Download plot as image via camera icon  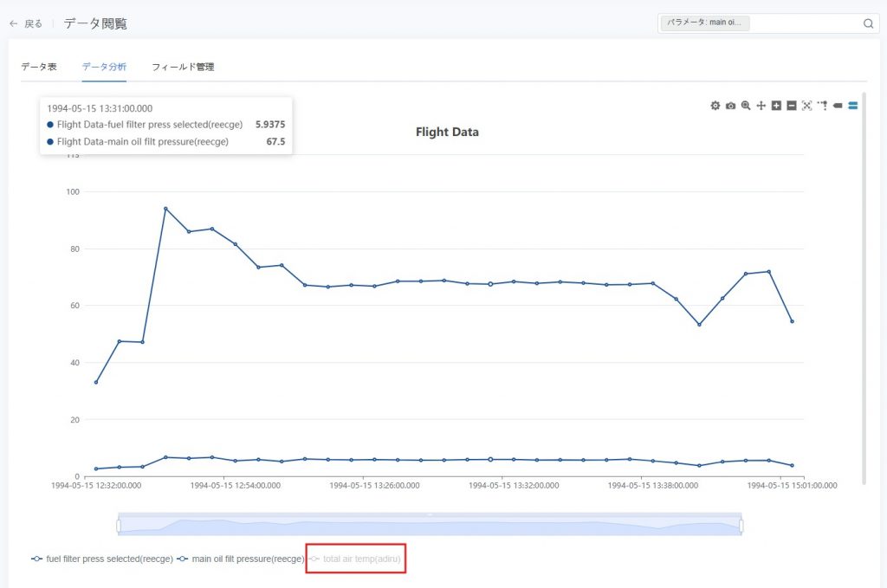(730, 106)
